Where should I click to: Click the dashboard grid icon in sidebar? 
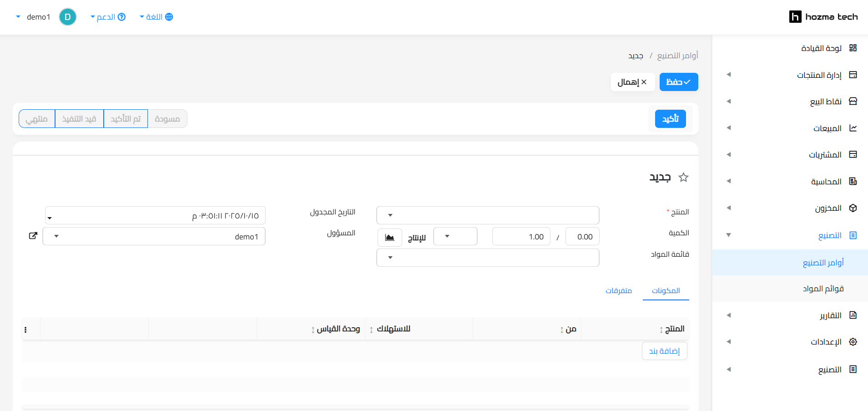[853, 48]
